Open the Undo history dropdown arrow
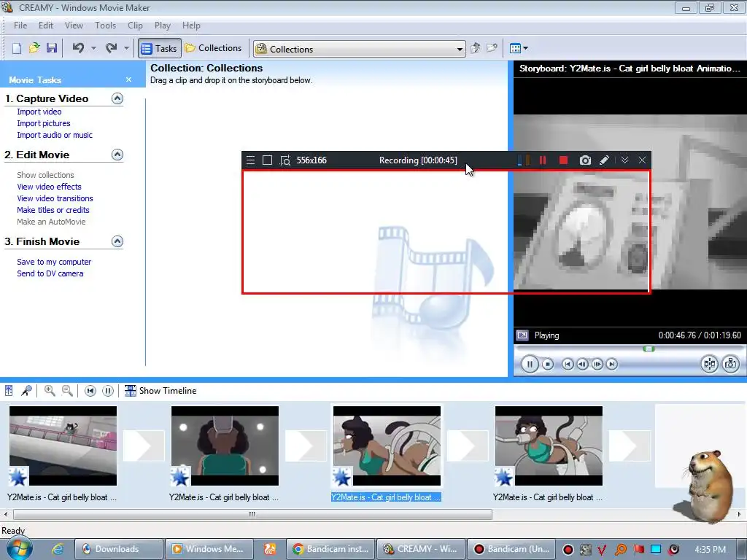Viewport: 747px width, 560px height. pos(93,48)
